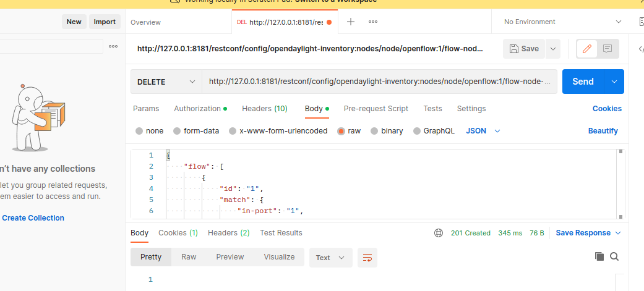Open the tab options three-dot menu

click(x=373, y=22)
